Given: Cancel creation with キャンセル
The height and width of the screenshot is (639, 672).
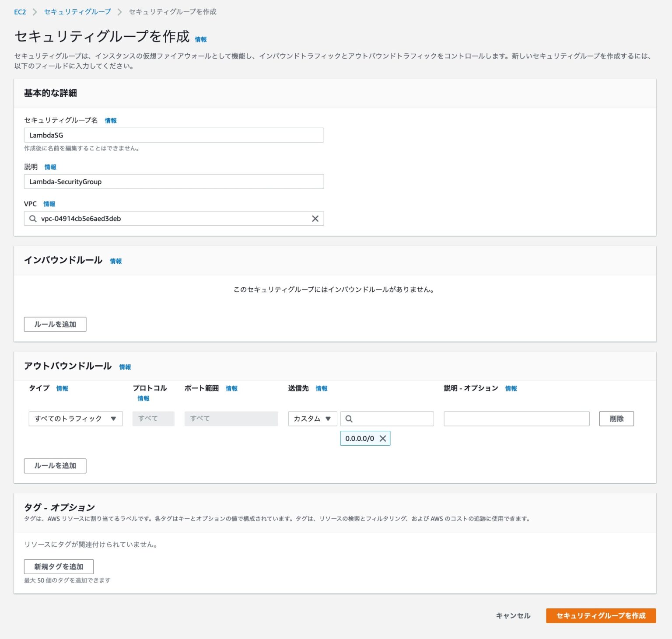Looking at the screenshot, I should [x=513, y=615].
